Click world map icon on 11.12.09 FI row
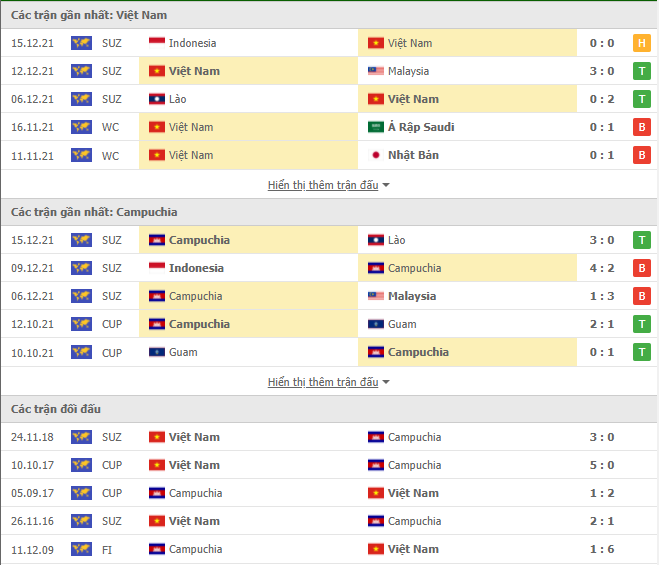This screenshot has width=667, height=565. (81, 549)
